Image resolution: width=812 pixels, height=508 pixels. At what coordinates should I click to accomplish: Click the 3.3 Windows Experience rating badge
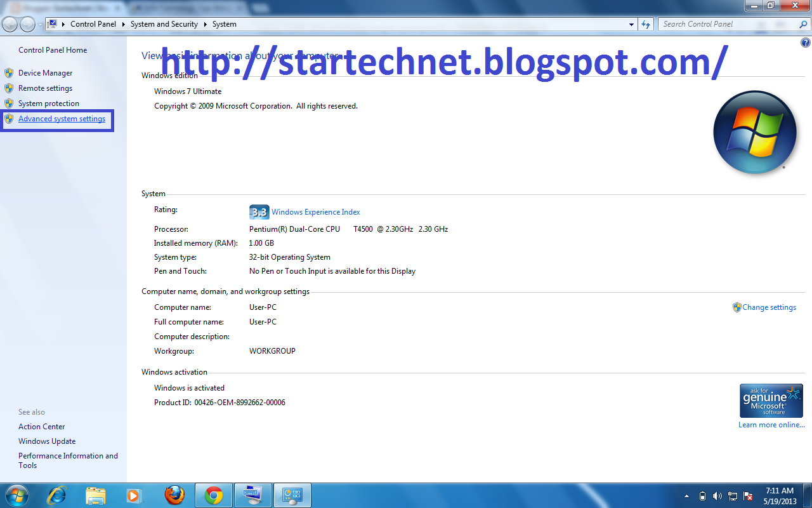click(x=259, y=212)
